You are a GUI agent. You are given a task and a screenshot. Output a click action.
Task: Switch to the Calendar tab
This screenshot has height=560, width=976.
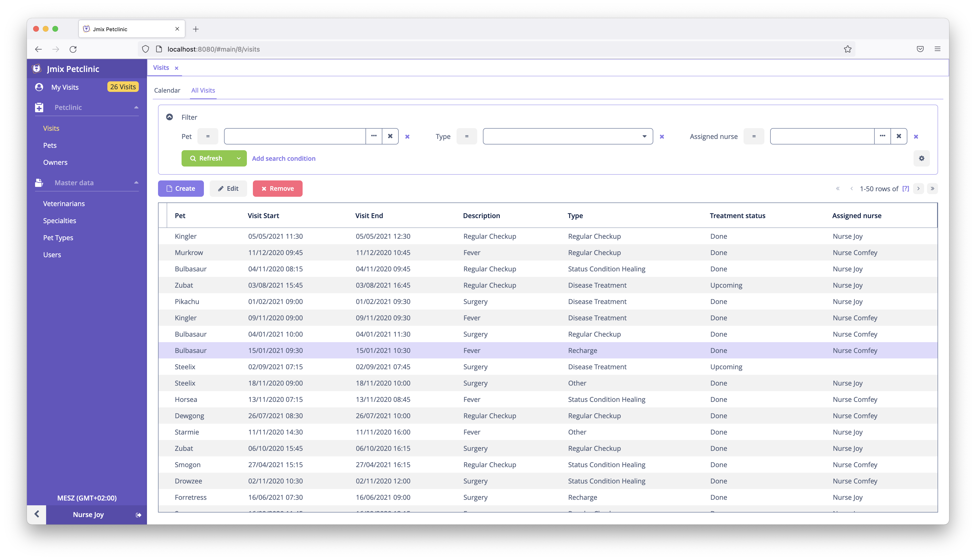click(167, 90)
